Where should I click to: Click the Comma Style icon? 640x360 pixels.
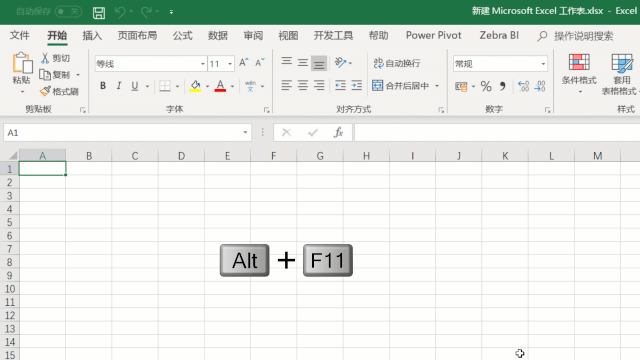(x=502, y=86)
